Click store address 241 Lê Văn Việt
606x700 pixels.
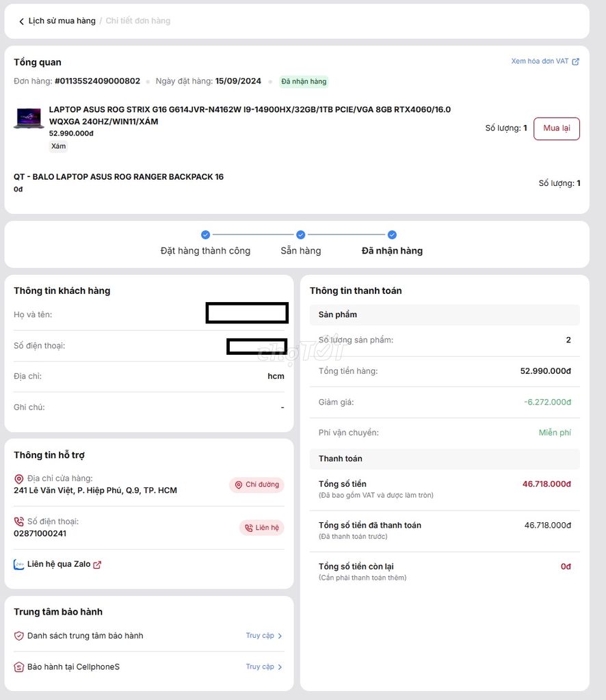coord(95,490)
